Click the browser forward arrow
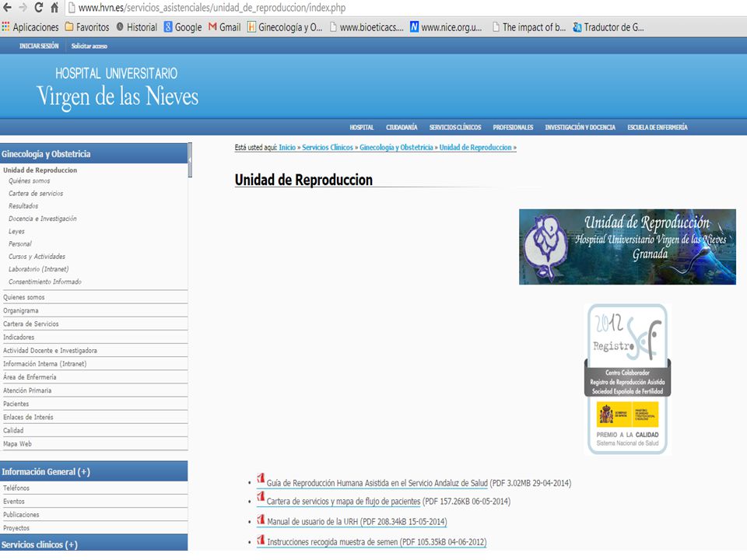The width and height of the screenshot is (747, 560). click(23, 8)
